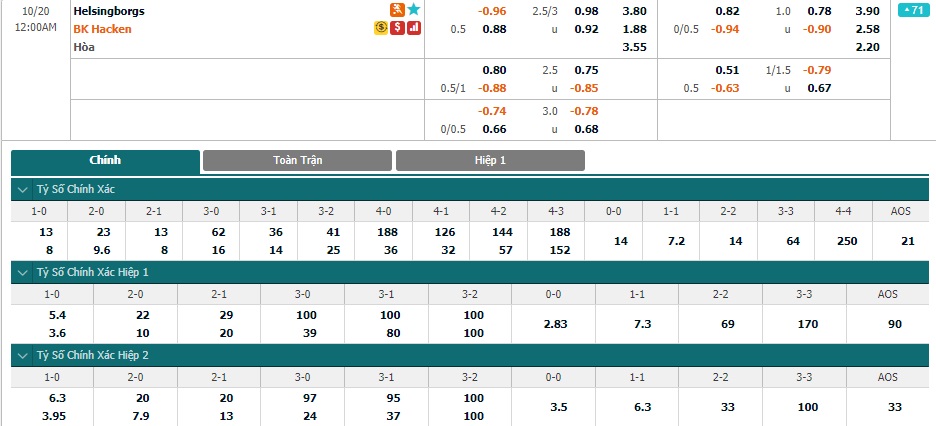Switch to the Hiệp 1 tab
The image size is (936, 426).
coord(490,160)
